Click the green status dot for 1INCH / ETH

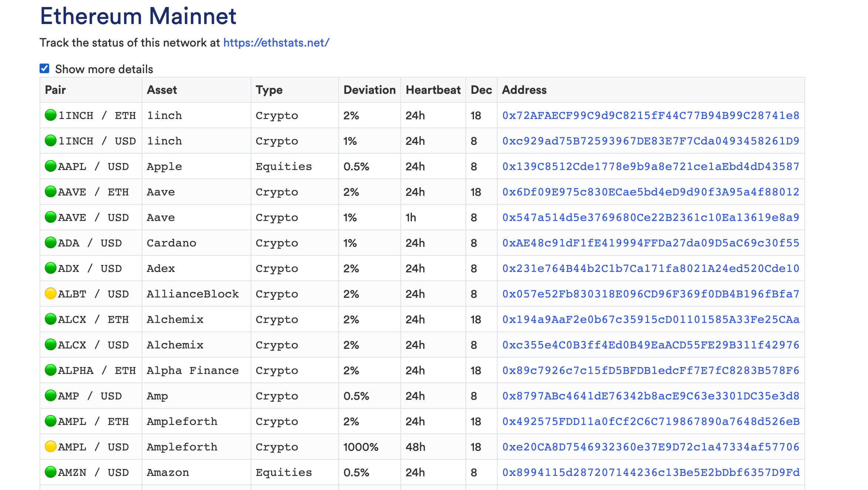coord(51,115)
